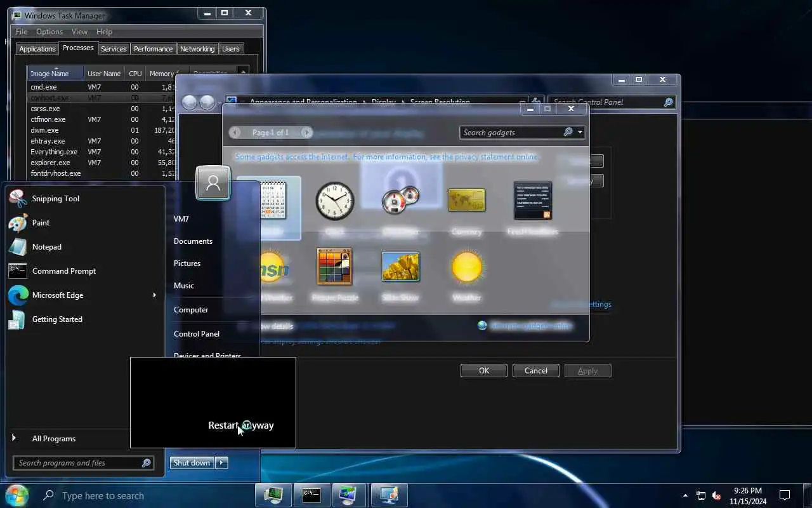Open the arrow next to Shut down
The height and width of the screenshot is (508, 812).
click(x=221, y=463)
